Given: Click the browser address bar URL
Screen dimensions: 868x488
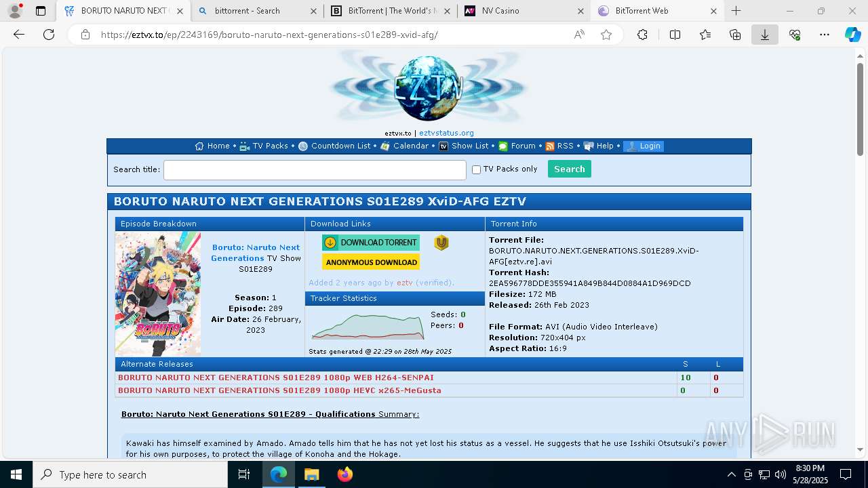Looking at the screenshot, I should (x=269, y=35).
